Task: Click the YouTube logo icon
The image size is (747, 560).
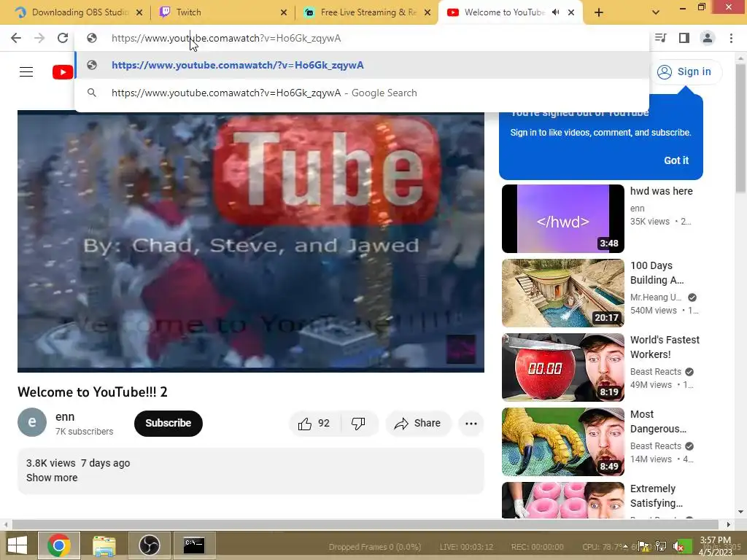Action: 63,72
